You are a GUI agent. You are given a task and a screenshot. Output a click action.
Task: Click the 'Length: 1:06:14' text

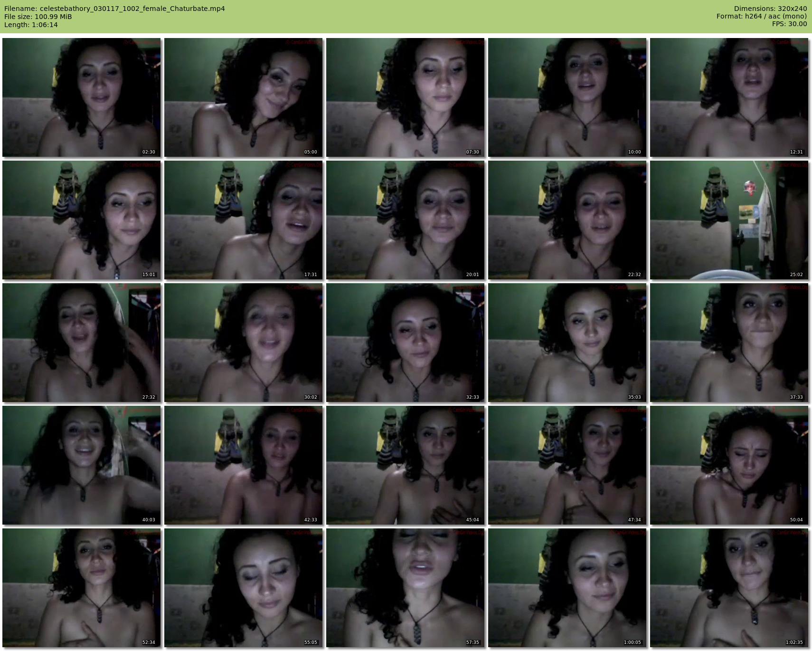[x=31, y=25]
